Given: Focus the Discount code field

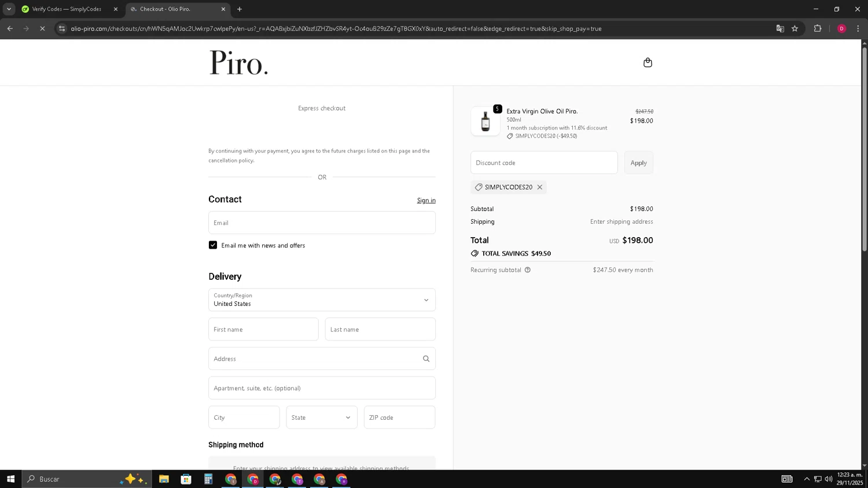Looking at the screenshot, I should pyautogui.click(x=544, y=163).
